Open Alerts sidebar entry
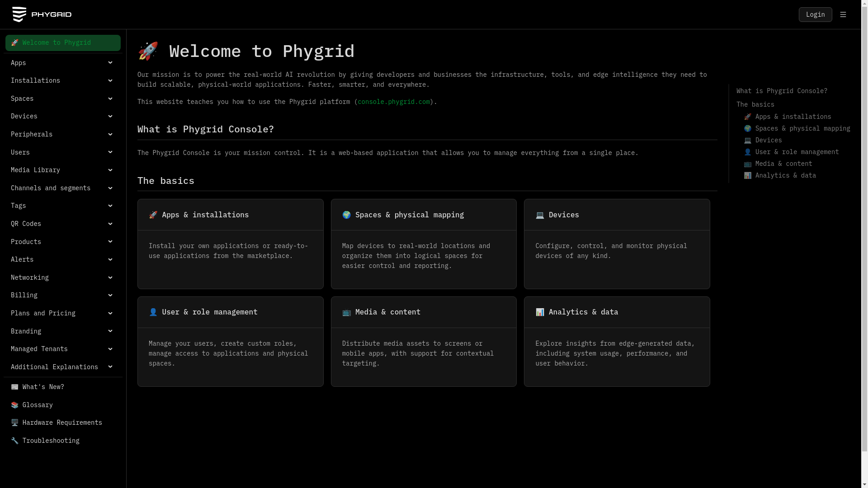Viewport: 868px width, 488px height. [x=63, y=259]
